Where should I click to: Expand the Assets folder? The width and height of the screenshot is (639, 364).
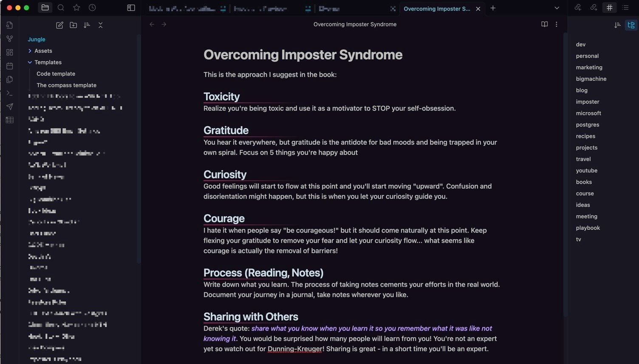click(30, 51)
